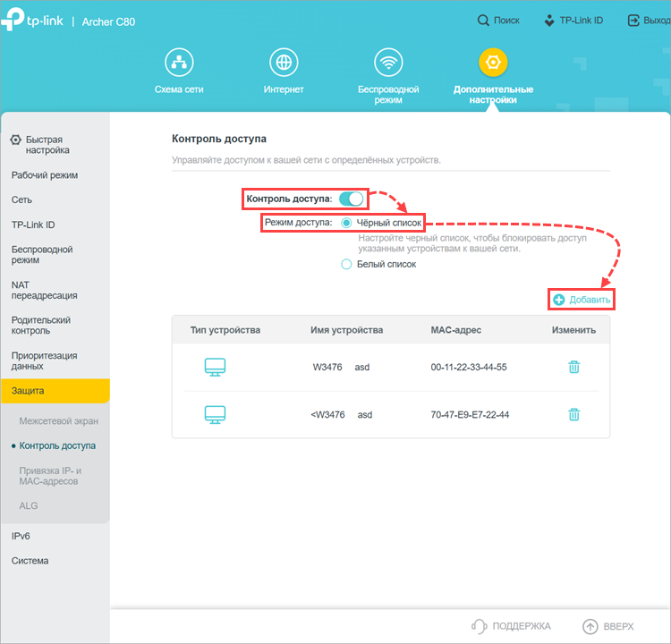Click the monitor icon in the 70-47-E9-E7-22-44 row

[215, 415]
